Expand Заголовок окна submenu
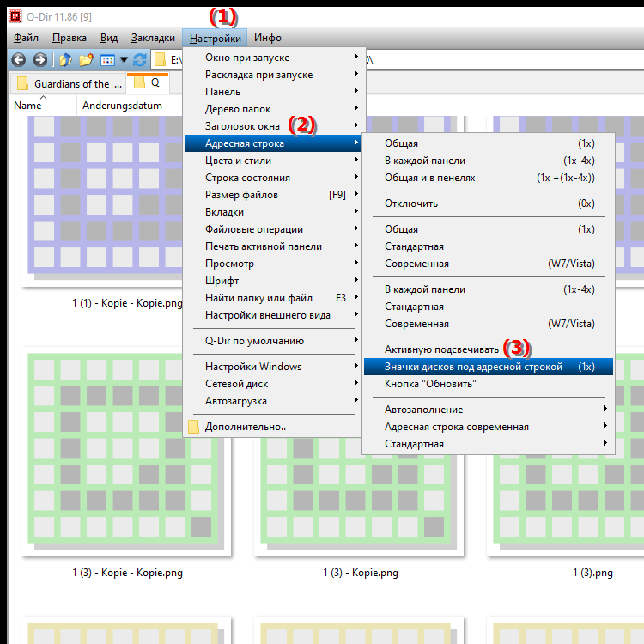Screen dimensions: 644x644 point(272,126)
